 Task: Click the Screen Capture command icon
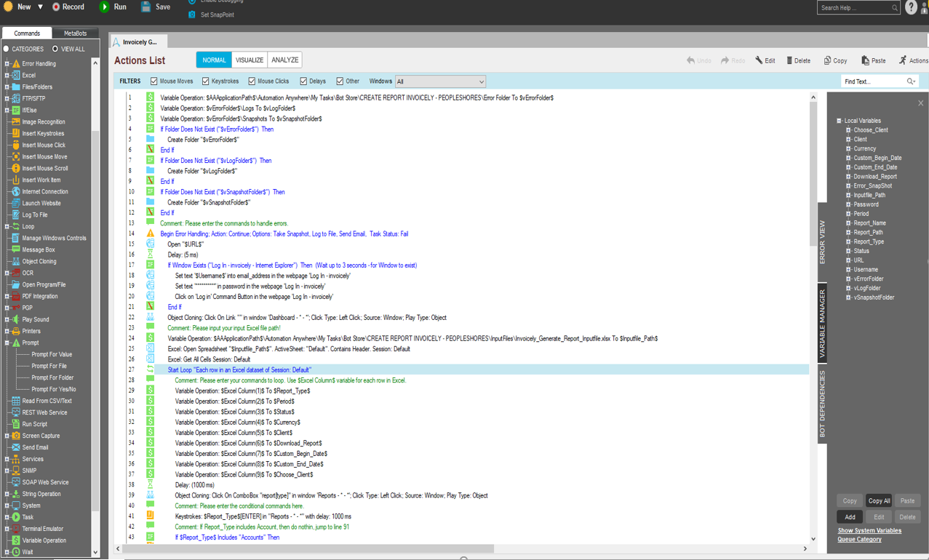click(15, 436)
